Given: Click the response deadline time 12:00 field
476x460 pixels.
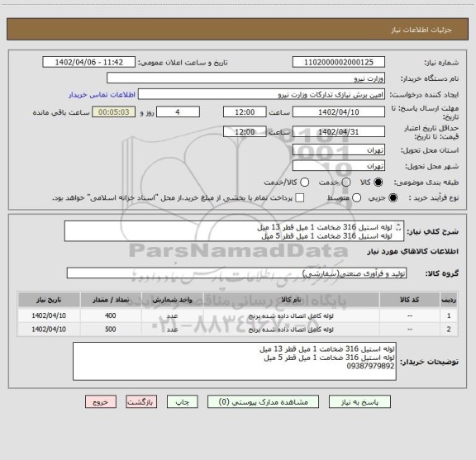Looking at the screenshot, I should 245,112.
